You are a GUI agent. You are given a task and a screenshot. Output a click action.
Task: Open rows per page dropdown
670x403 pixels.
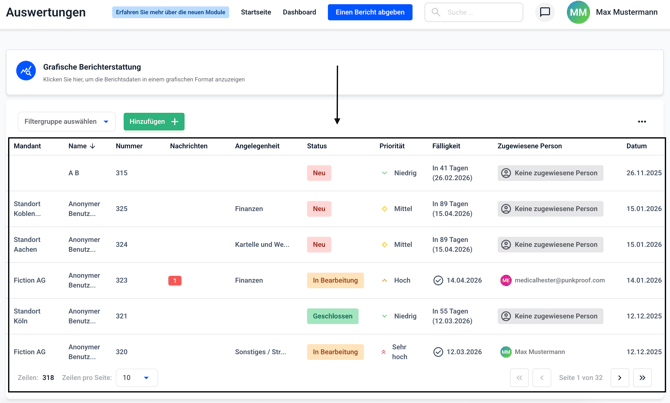tap(137, 378)
